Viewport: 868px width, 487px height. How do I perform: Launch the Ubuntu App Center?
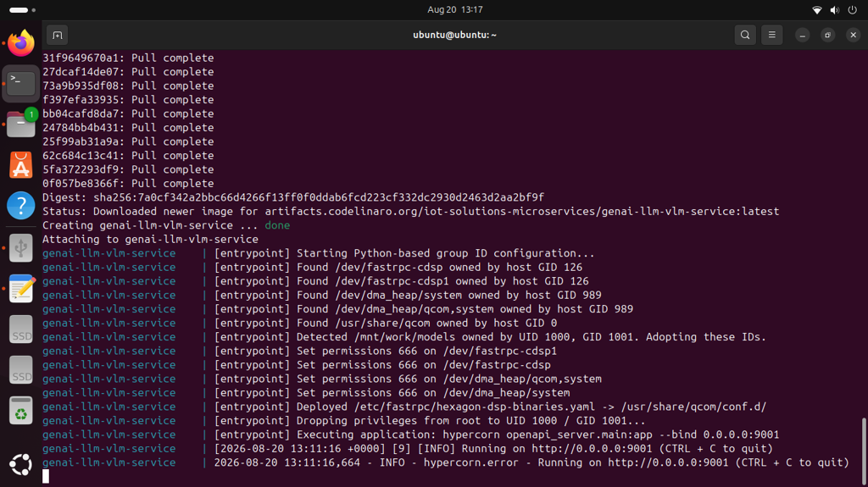click(x=21, y=165)
